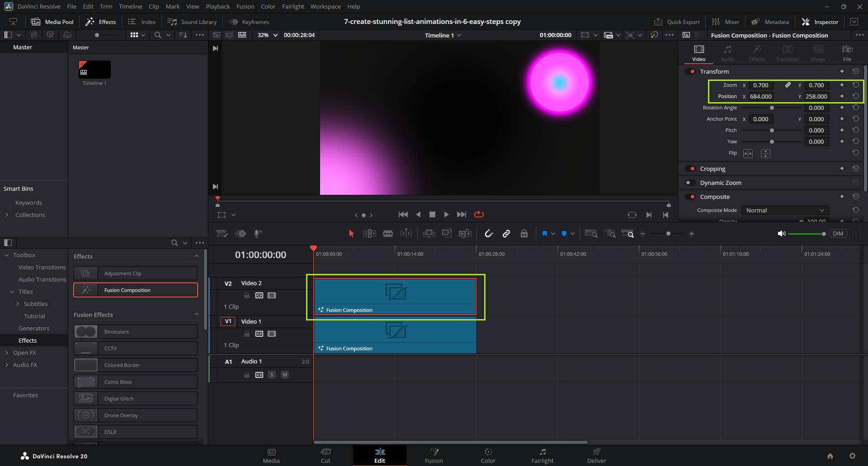Disable the Transform section toggle
Image resolution: width=868 pixels, height=466 pixels.
coord(690,71)
